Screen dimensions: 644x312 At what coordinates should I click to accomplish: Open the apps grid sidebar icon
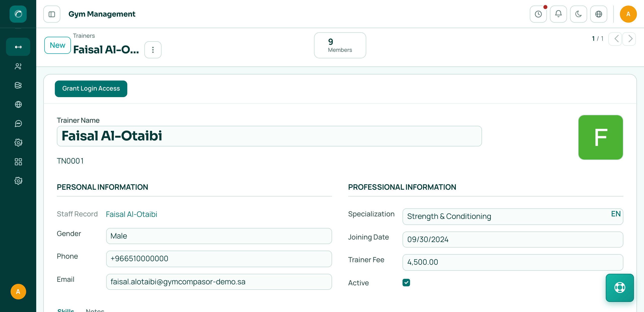pos(18,162)
